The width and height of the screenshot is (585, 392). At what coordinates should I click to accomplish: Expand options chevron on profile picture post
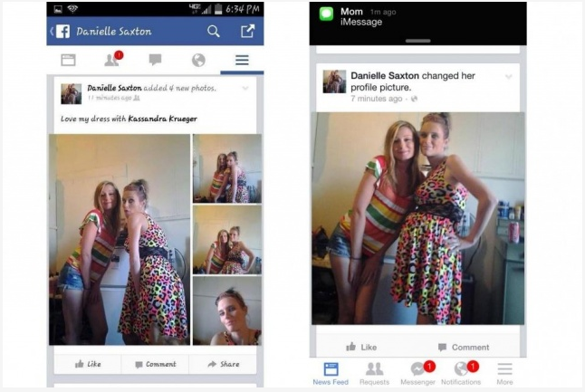509,77
